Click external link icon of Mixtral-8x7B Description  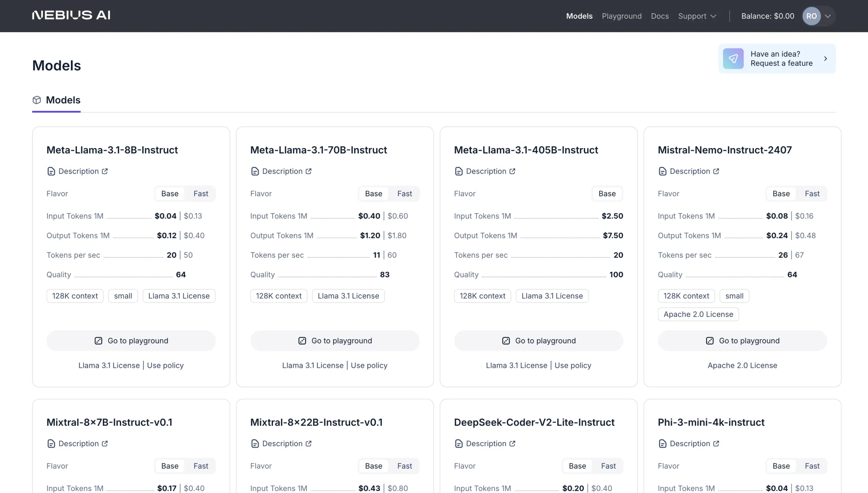(x=105, y=443)
